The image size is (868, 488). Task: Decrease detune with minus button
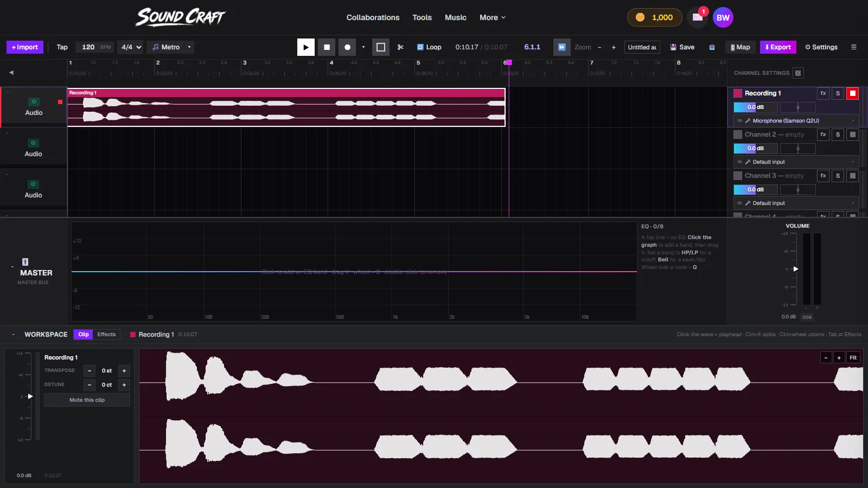[90, 385]
